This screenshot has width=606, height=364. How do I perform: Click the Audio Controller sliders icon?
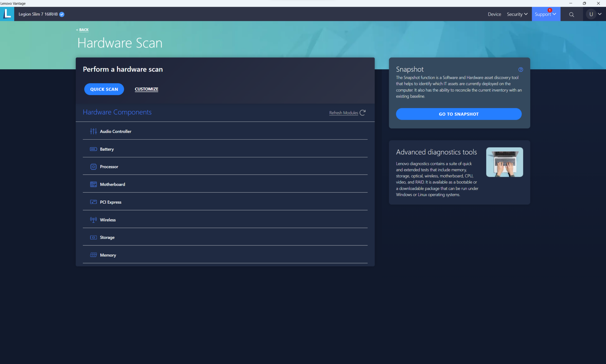(93, 131)
